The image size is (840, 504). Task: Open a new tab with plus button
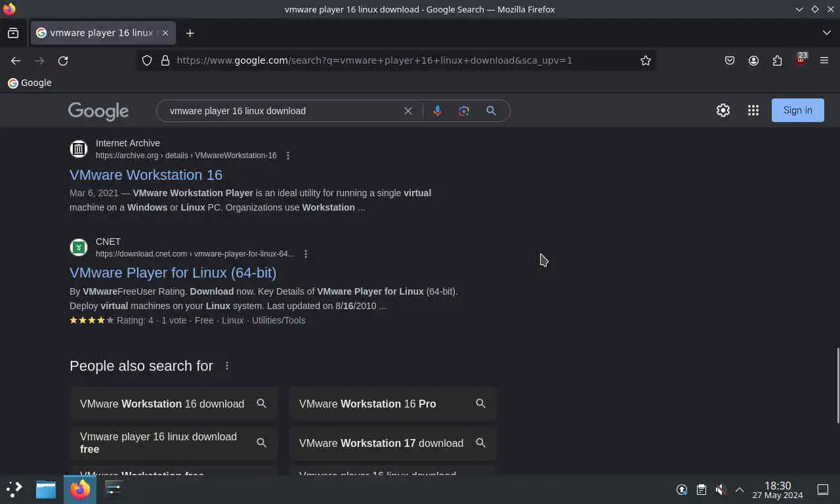190,33
